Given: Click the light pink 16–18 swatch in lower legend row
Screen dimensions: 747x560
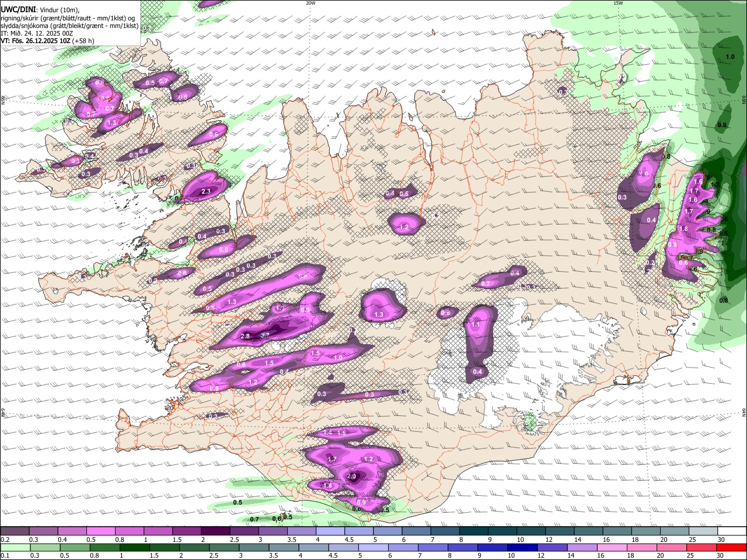Looking at the screenshot, I should [x=612, y=548].
